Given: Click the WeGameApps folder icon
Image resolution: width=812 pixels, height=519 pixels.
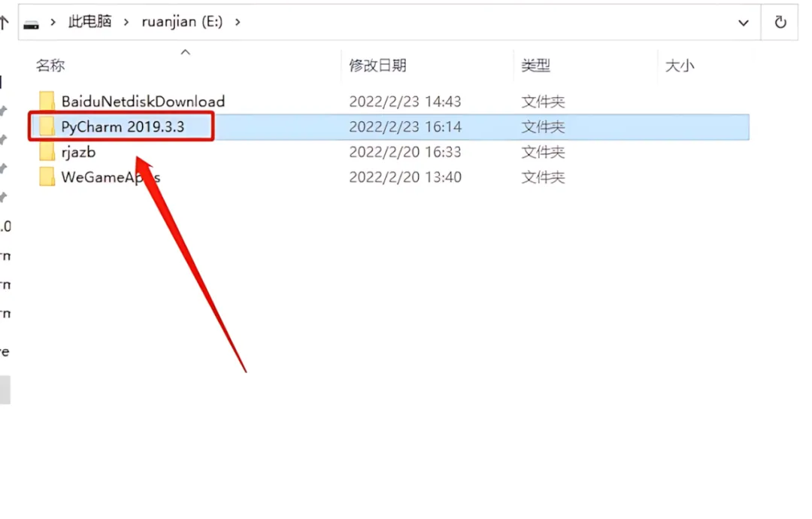Looking at the screenshot, I should tap(47, 178).
